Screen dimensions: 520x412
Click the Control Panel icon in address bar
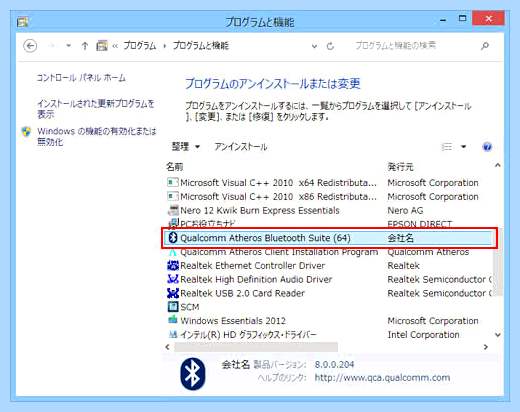pyautogui.click(x=102, y=46)
